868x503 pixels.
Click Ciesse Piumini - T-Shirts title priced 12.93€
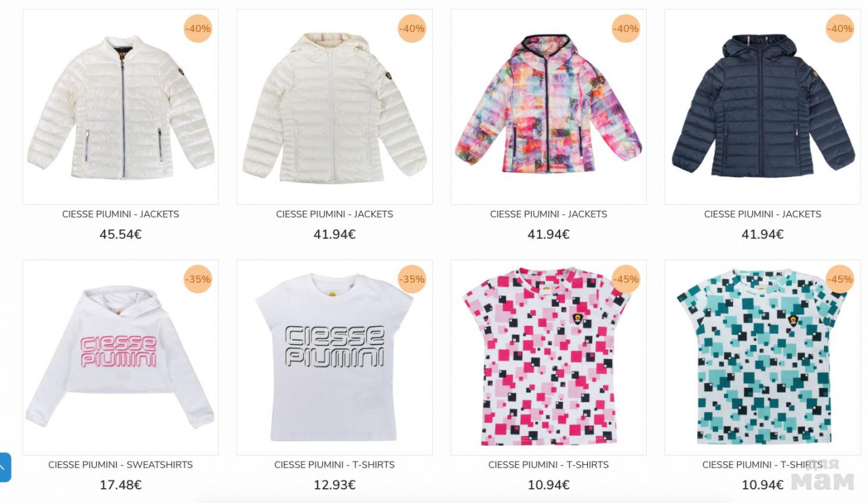click(x=334, y=465)
